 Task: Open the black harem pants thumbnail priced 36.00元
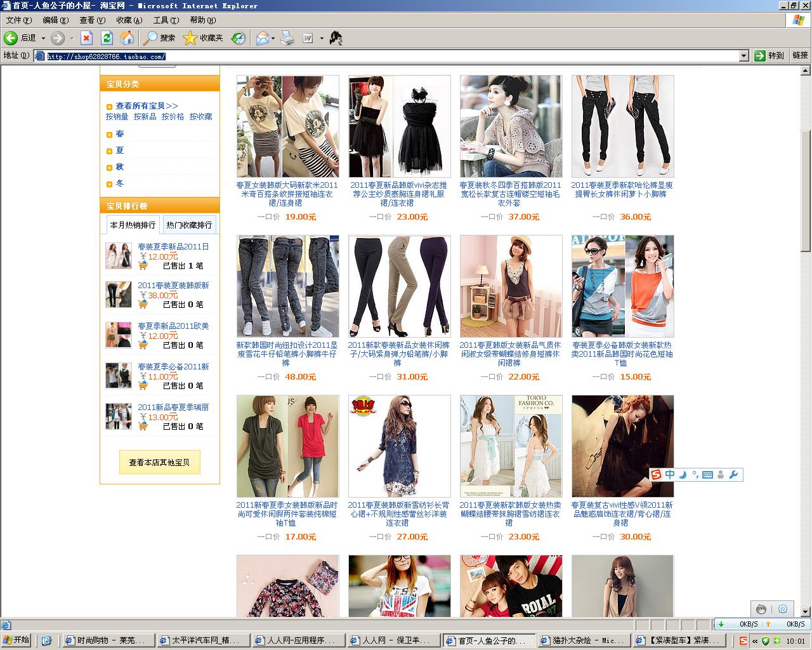[x=623, y=126]
